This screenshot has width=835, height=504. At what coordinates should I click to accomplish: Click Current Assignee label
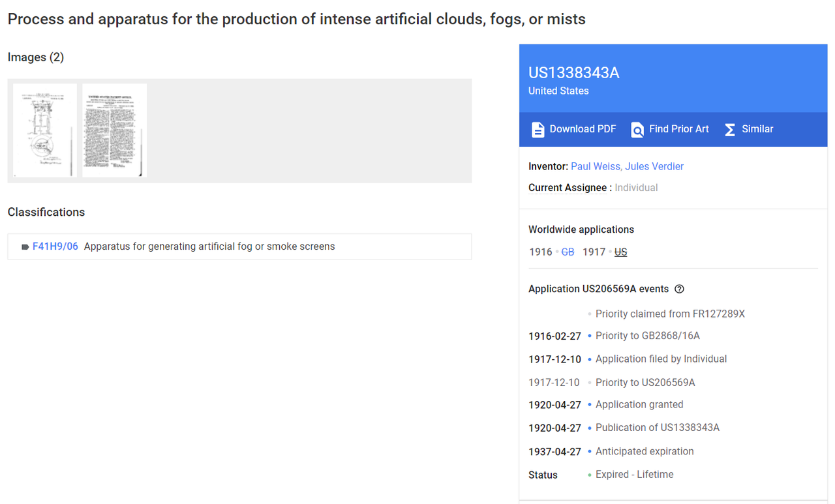tap(568, 188)
